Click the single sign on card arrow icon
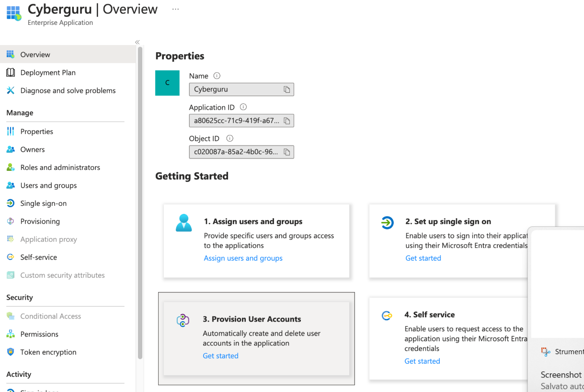 coord(387,223)
